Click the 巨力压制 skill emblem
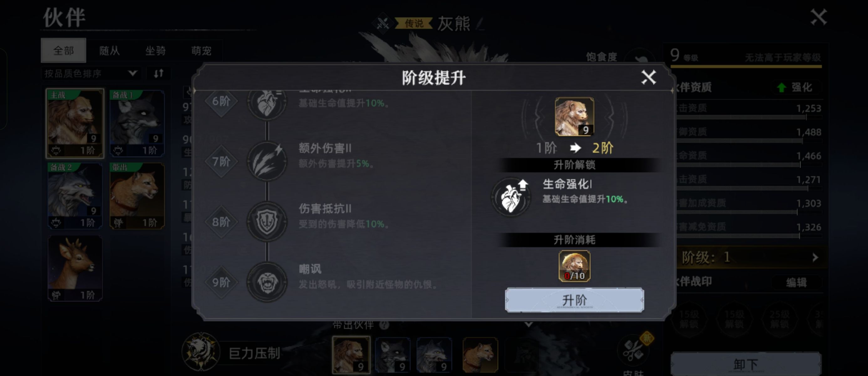This screenshot has height=376, width=868. pyautogui.click(x=201, y=352)
